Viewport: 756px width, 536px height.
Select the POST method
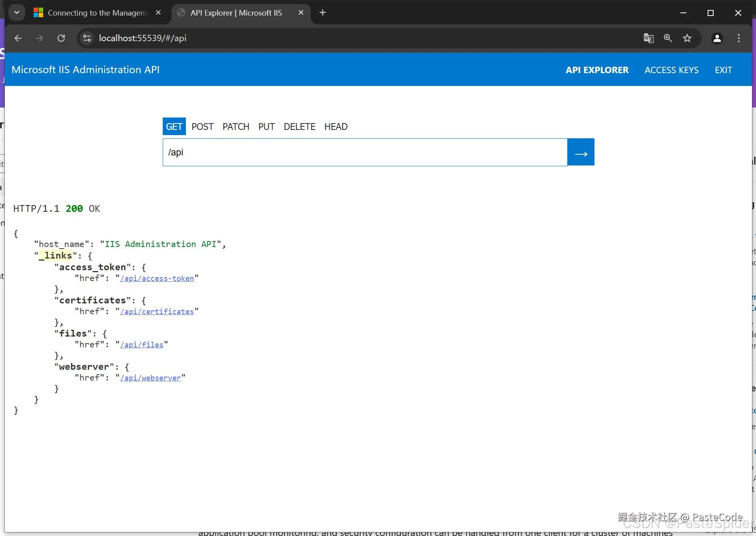coord(203,127)
